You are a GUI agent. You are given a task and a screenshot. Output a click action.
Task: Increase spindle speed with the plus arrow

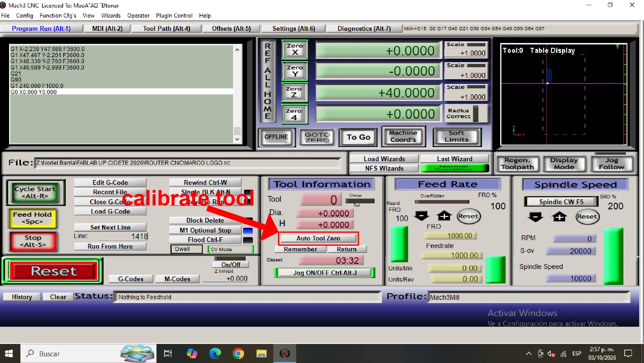559,217
